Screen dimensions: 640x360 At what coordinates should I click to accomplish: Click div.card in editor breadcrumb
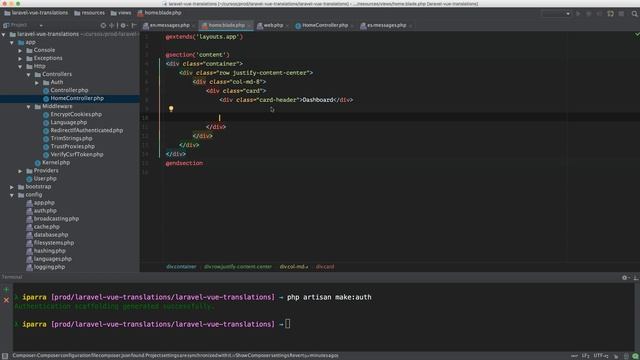324,267
